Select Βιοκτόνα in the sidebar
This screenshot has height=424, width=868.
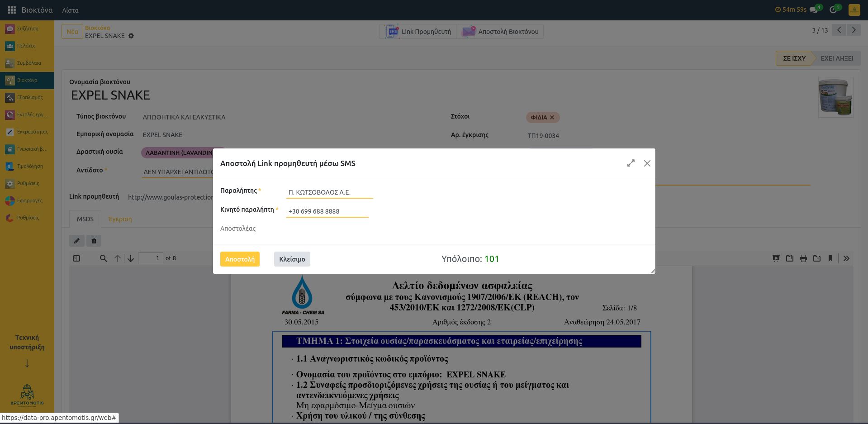pos(27,80)
